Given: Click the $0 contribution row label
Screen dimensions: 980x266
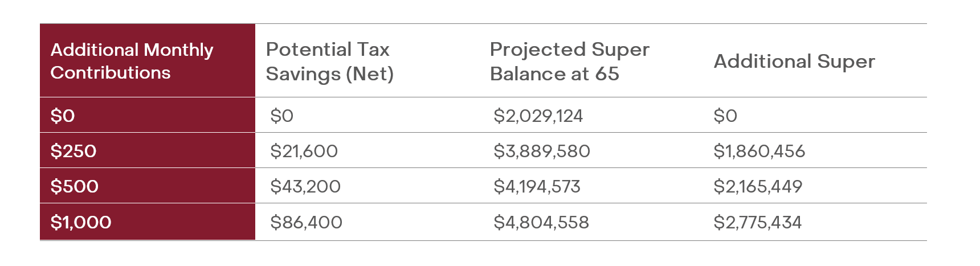Looking at the screenshot, I should (63, 116).
